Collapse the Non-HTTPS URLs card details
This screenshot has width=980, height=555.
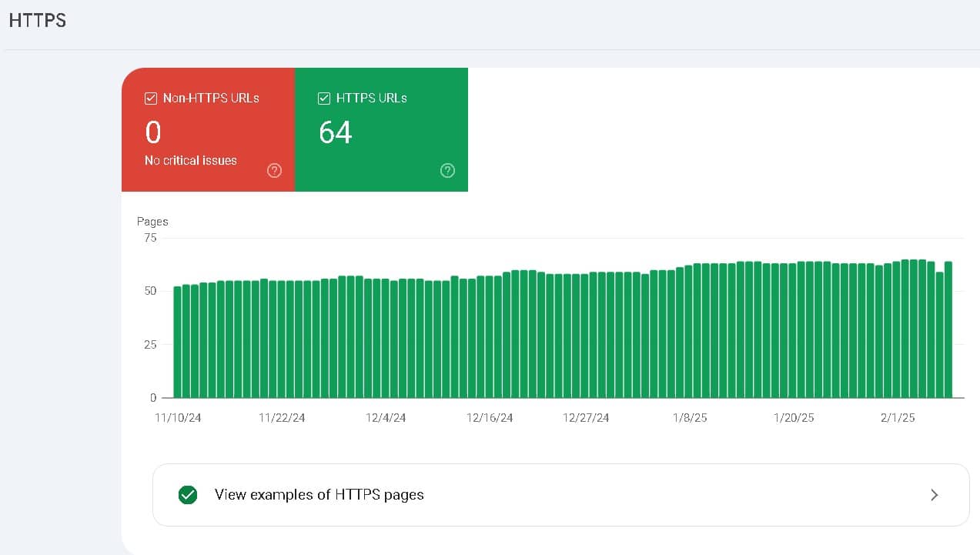tap(208, 129)
